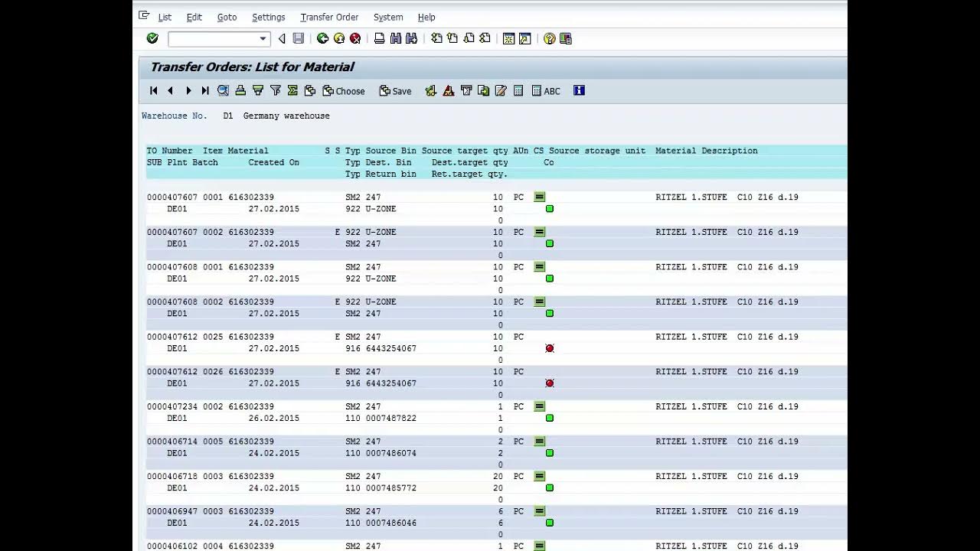This screenshot has width=980, height=551.
Task: Expand the command field history dropdown
Action: point(263,38)
